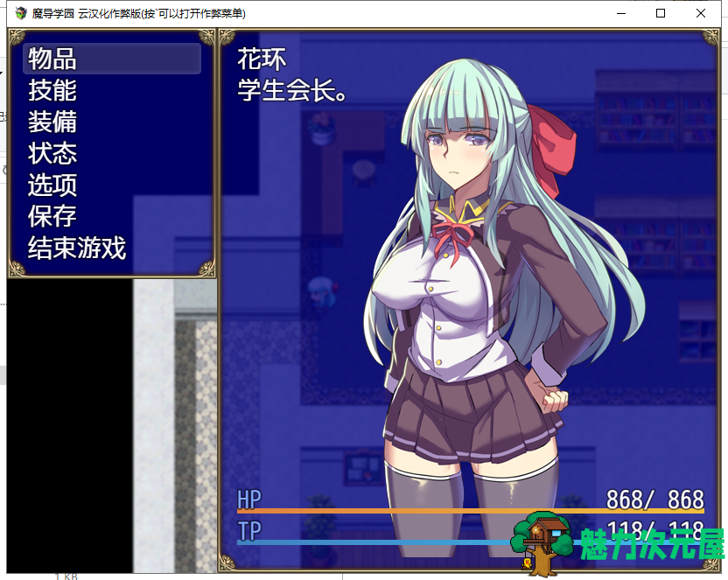Open the 物品 (Items) menu entry
The height and width of the screenshot is (580, 728).
(x=112, y=59)
